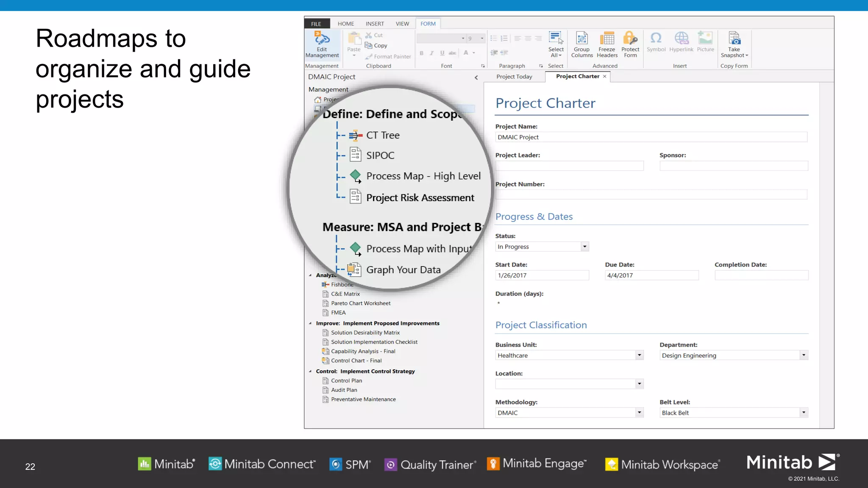Open the font color picker

[474, 53]
